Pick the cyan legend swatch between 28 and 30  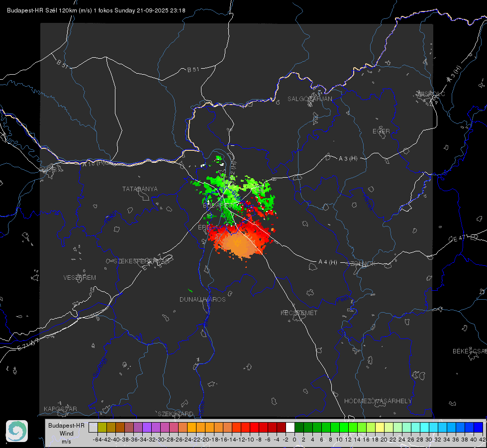pos(425,428)
